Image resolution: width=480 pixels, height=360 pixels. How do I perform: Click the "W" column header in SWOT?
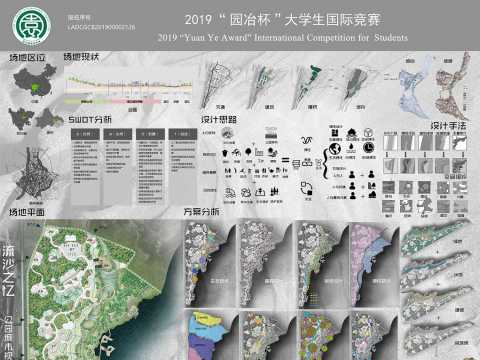pyautogui.click(x=118, y=134)
